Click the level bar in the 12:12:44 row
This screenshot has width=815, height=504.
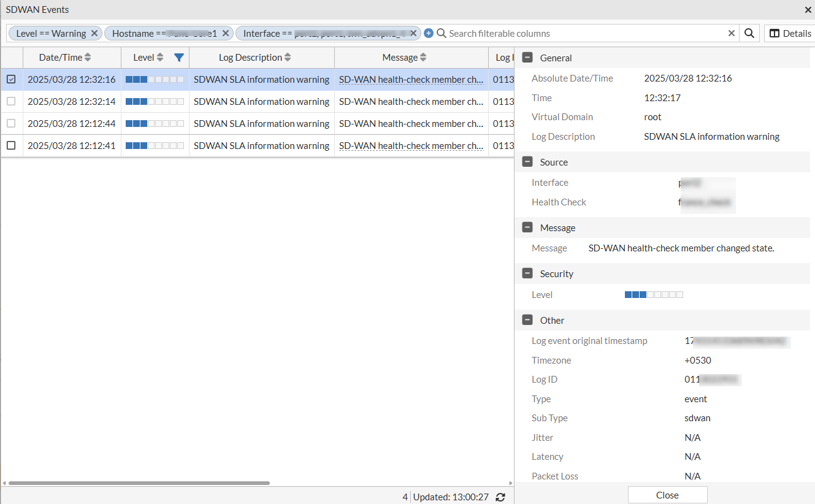[x=155, y=123]
